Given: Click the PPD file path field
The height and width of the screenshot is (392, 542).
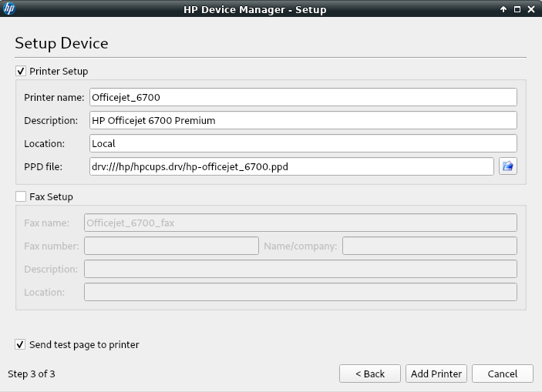Looking at the screenshot, I should [291, 166].
